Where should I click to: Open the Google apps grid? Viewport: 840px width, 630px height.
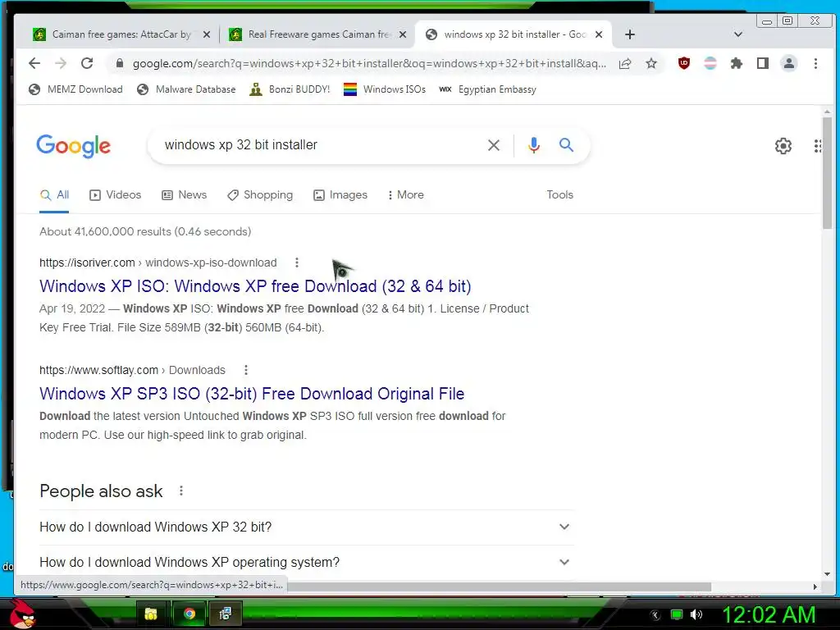(818, 146)
